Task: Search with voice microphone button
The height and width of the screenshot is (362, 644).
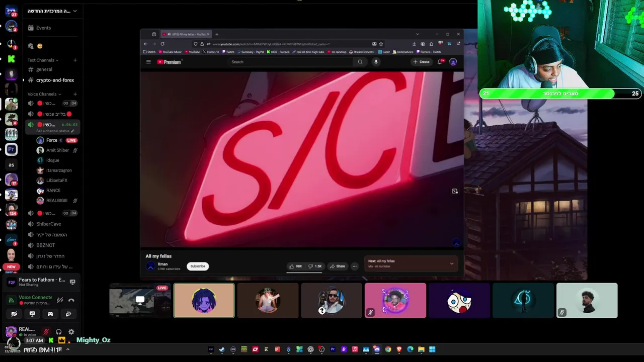Action: pos(376,62)
